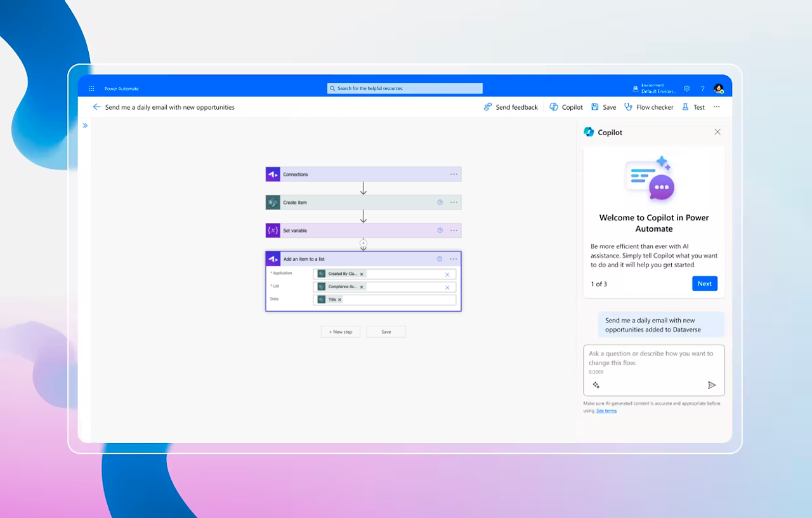Viewport: 812px width, 518px height.
Task: Click the search box for helpful resources
Action: pos(405,88)
